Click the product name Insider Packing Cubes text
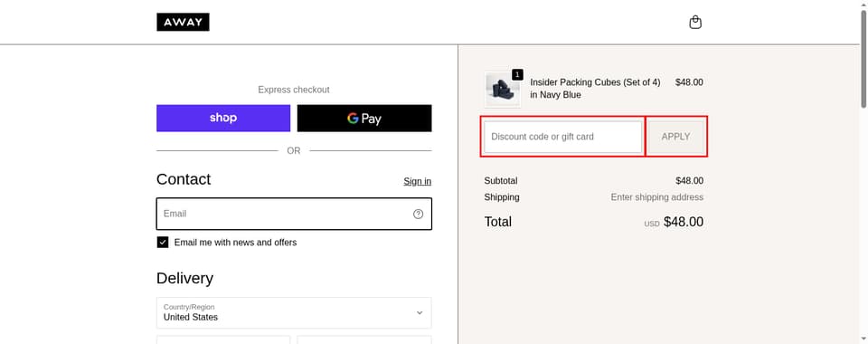This screenshot has height=344, width=868. pos(595,89)
